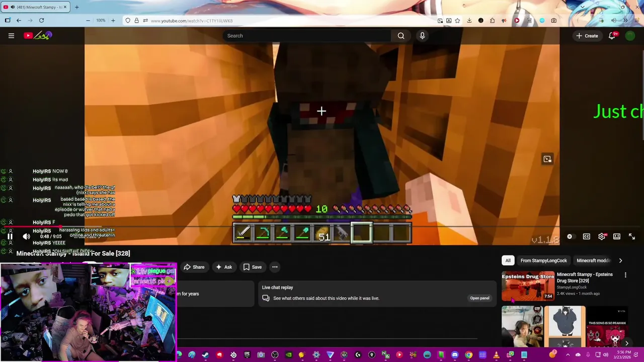The height and width of the screenshot is (362, 644).
Task: Zoom out with browser minus button
Action: point(88,21)
